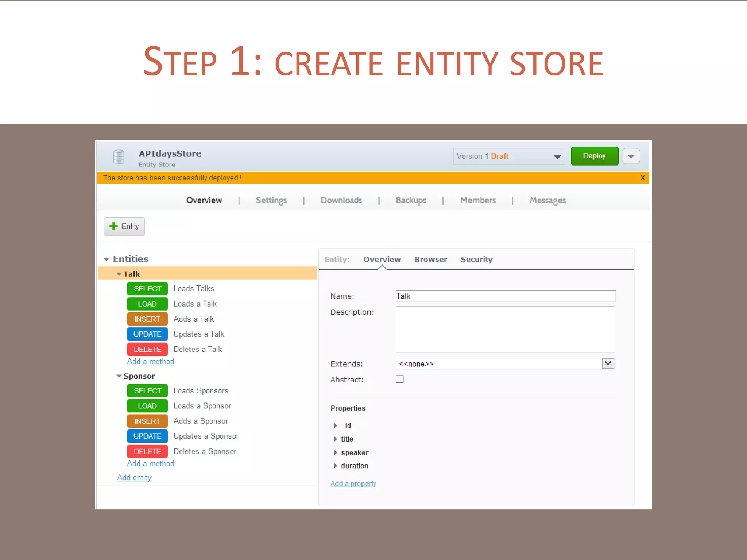Collapse the Entities tree section
The width and height of the screenshot is (747, 560).
point(106,259)
